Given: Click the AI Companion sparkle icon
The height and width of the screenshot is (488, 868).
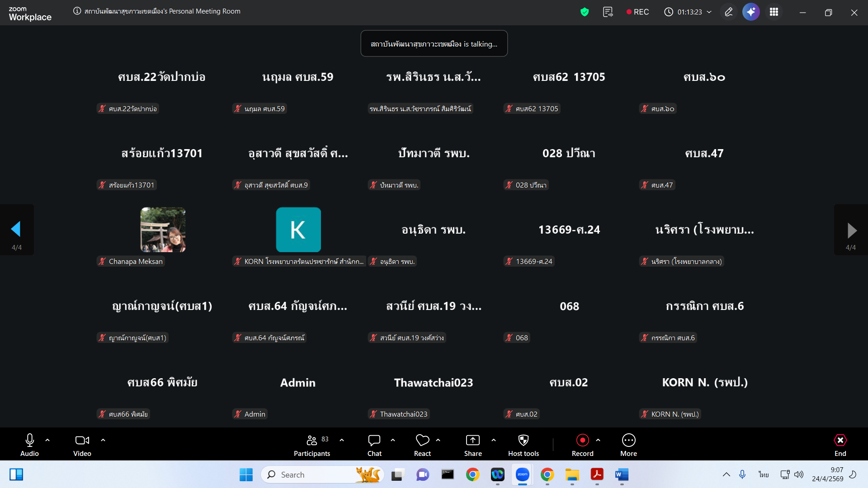Looking at the screenshot, I should click(x=751, y=12).
